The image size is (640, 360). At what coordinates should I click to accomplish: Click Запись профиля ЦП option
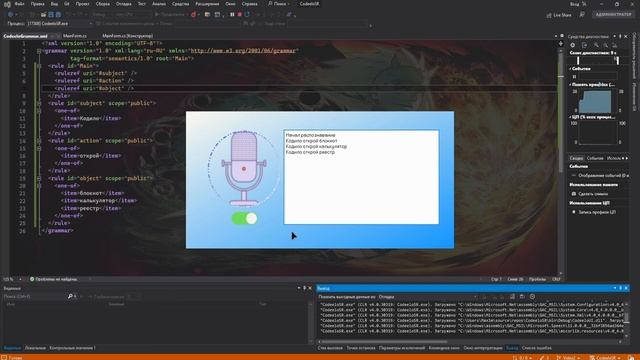[597, 212]
